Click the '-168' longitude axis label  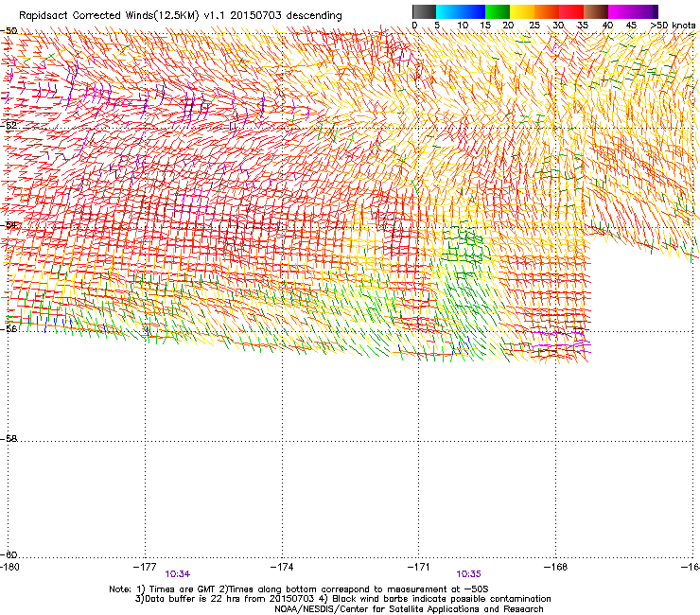click(x=556, y=567)
